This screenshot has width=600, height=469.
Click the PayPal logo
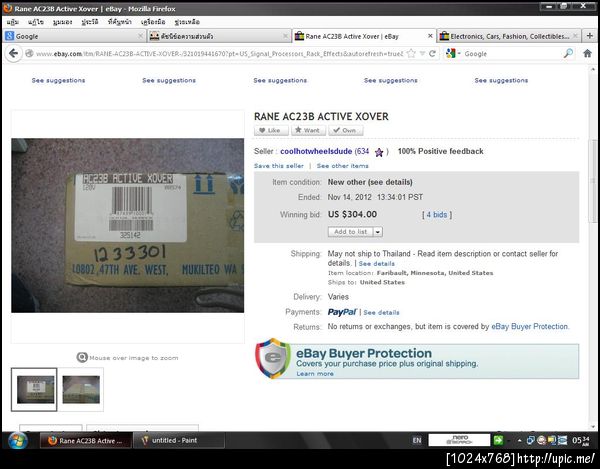coord(342,312)
